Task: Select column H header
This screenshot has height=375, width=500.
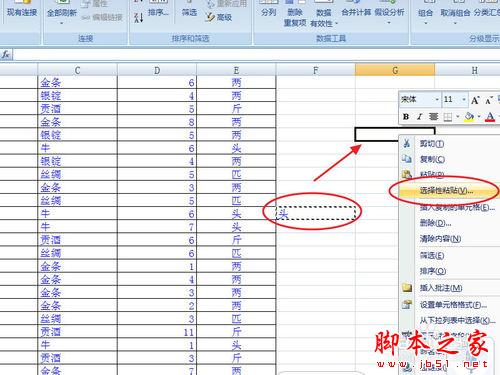Action: [474, 70]
